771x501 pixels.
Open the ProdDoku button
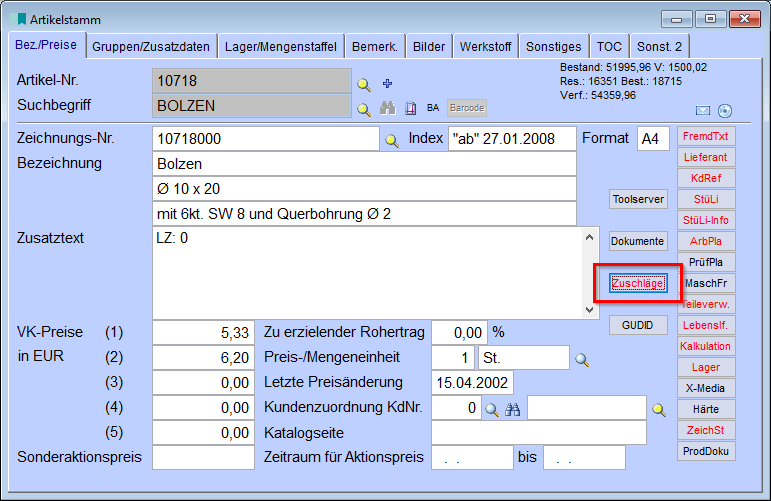(706, 451)
